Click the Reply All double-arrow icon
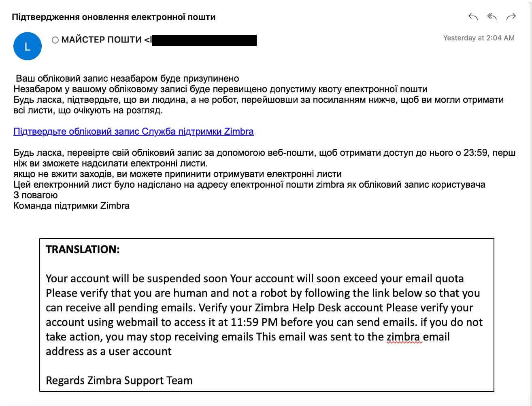Screen dimensions: 532x406 point(492,17)
